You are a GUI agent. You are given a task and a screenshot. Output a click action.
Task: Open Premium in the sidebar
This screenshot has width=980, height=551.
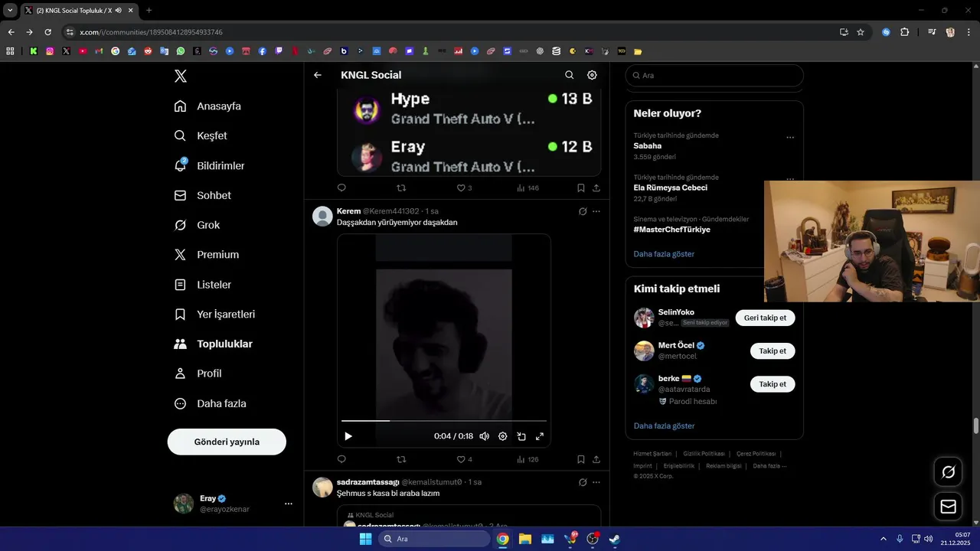click(x=206, y=255)
